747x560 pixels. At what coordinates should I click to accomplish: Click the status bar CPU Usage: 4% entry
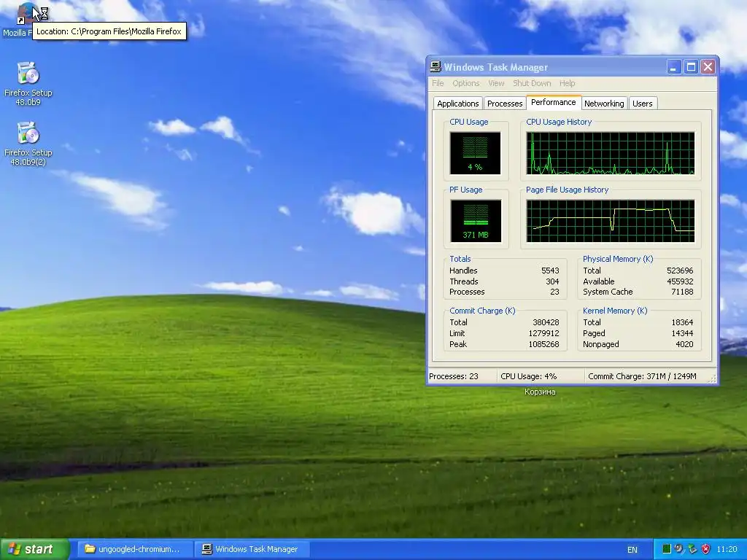tap(528, 376)
